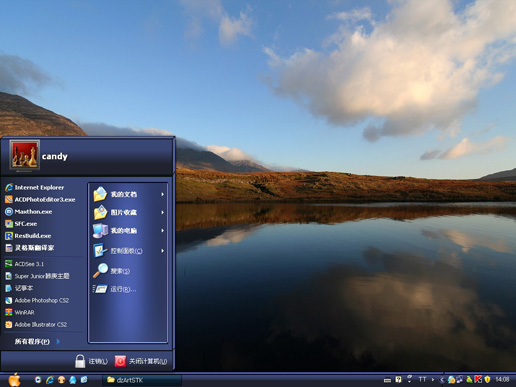Click the TT input method indicator
The width and height of the screenshot is (516, 387).
[422, 379]
